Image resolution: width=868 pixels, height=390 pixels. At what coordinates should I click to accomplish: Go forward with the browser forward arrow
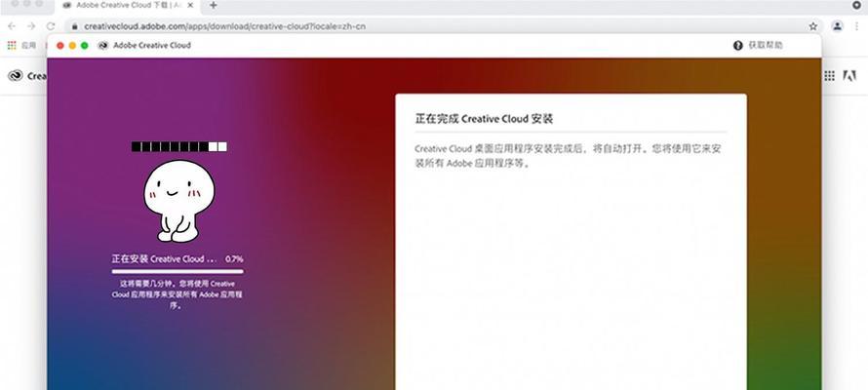pyautogui.click(x=31, y=26)
